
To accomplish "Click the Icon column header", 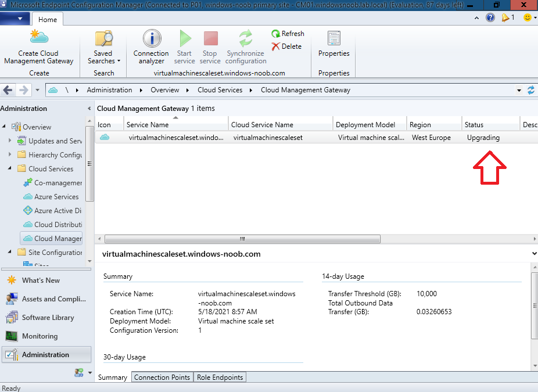I will (109, 124).
